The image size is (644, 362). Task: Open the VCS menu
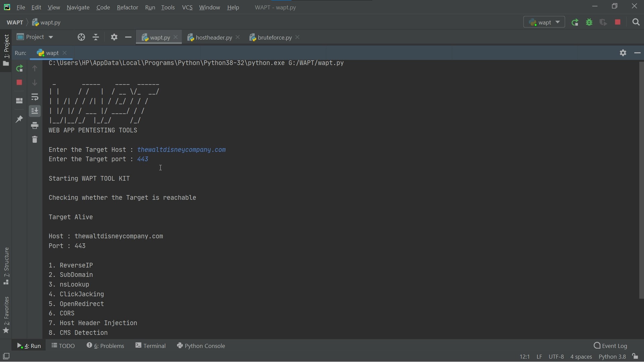point(187,7)
